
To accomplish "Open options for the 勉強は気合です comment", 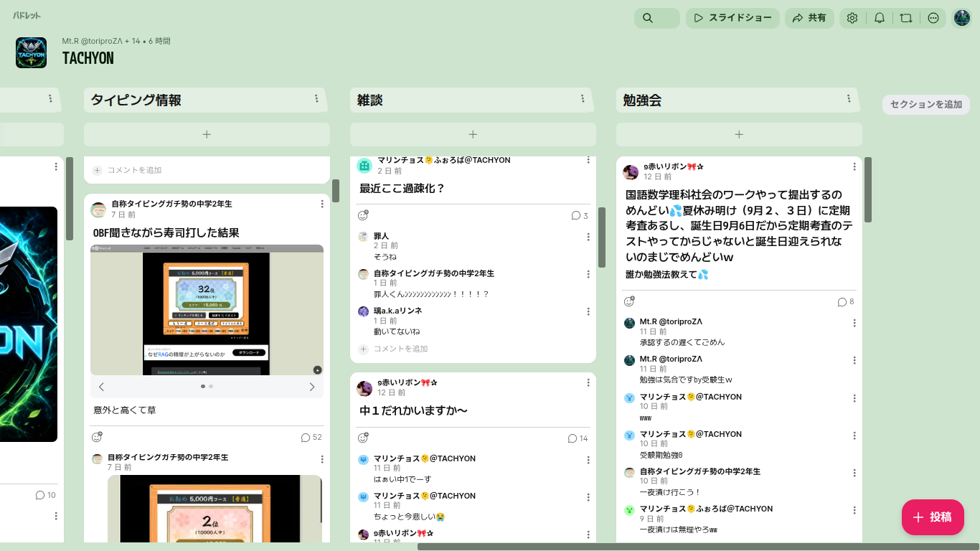I will point(854,360).
